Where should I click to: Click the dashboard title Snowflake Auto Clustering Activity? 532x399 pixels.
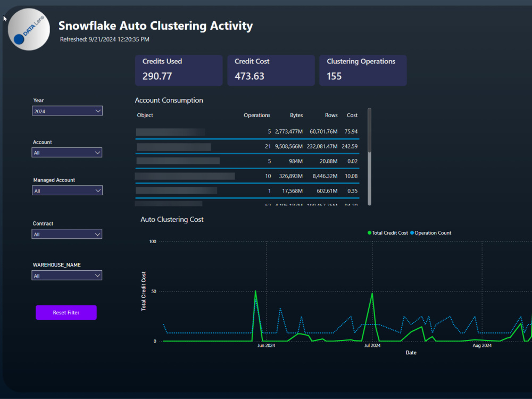(x=156, y=26)
